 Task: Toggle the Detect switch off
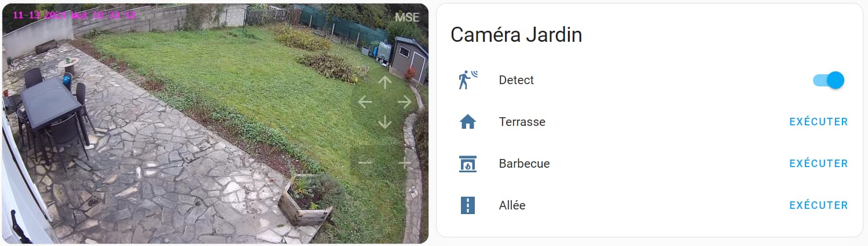(829, 80)
